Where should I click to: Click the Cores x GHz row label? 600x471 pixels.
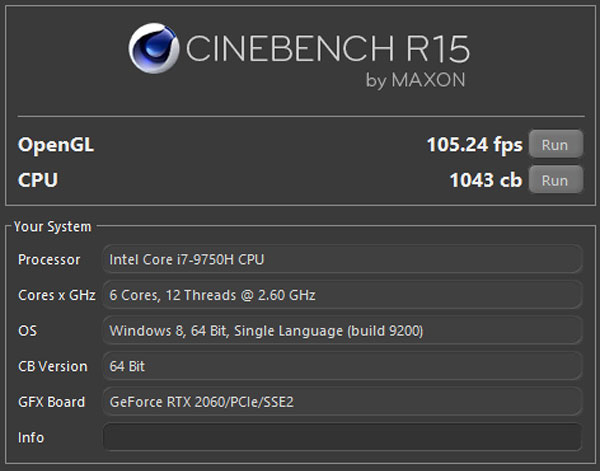[x=55, y=295]
